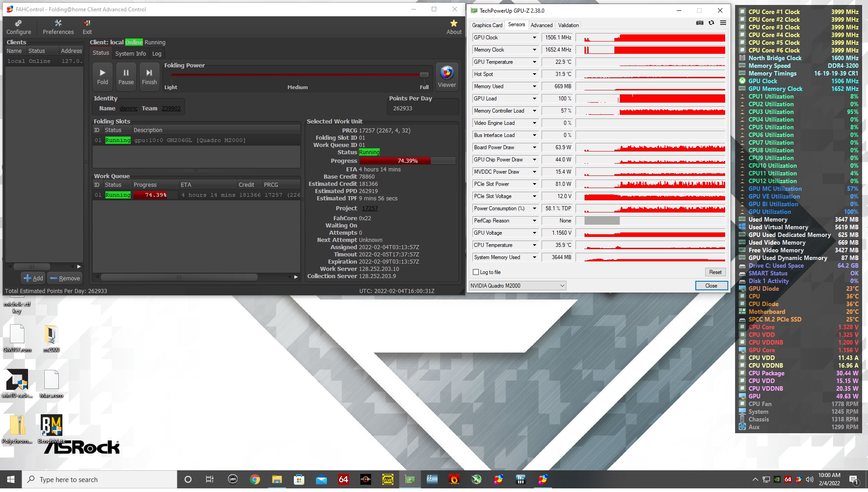
Task: Open File Explorer from the taskbar
Action: (277, 479)
